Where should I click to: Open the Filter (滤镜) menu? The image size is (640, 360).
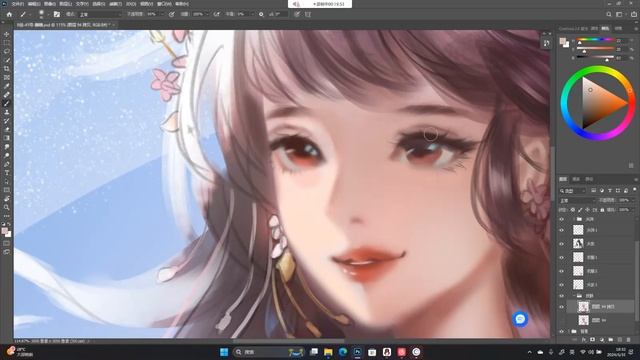coord(116,4)
